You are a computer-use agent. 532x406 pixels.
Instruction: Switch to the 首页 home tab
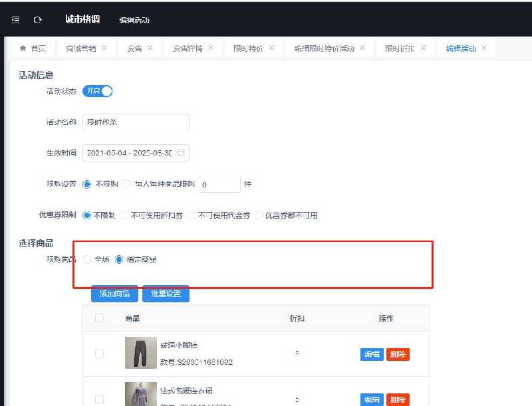click(x=33, y=49)
